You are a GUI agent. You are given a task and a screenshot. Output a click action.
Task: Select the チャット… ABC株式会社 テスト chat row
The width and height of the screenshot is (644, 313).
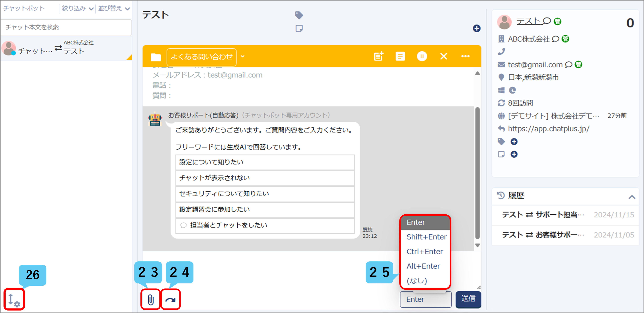(x=66, y=48)
